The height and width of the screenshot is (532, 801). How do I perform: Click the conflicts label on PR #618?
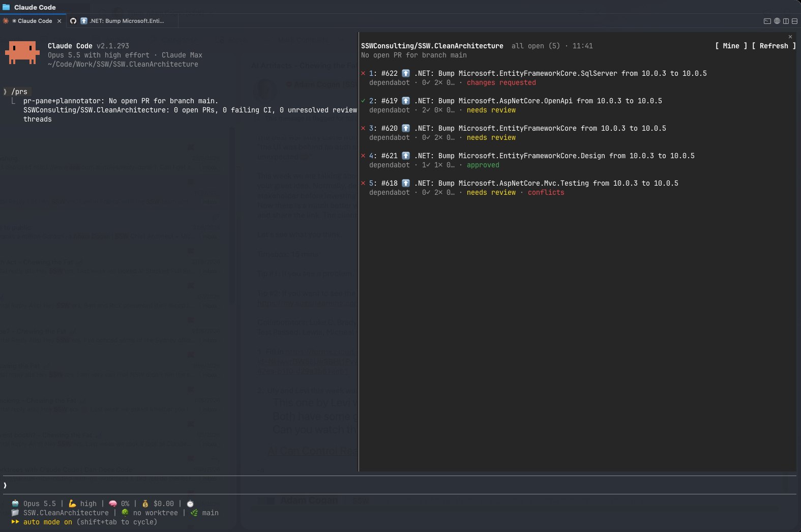pos(546,192)
